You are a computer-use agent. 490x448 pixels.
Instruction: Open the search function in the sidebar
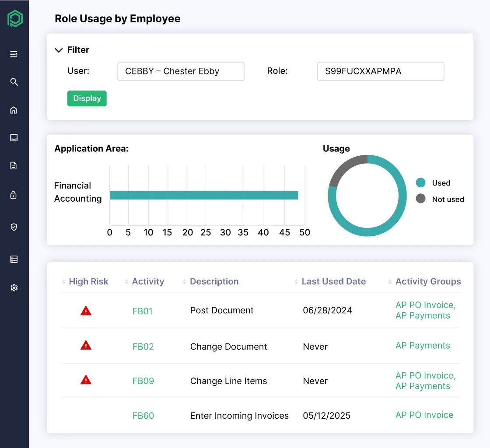(x=14, y=82)
